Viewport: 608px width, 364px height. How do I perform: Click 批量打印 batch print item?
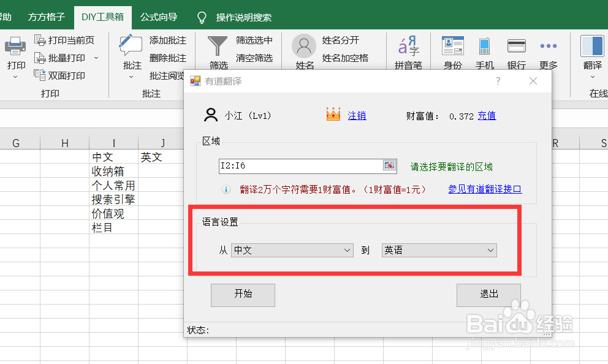(x=59, y=58)
